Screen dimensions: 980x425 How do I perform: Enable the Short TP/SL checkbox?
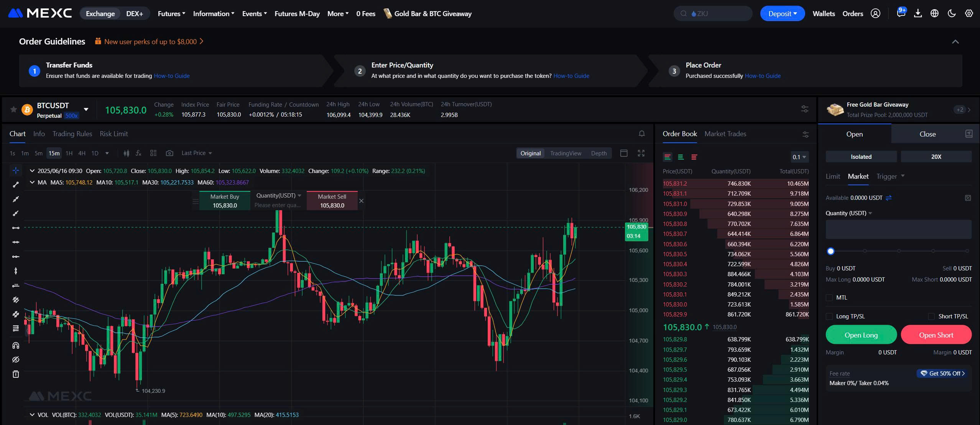[x=931, y=316]
